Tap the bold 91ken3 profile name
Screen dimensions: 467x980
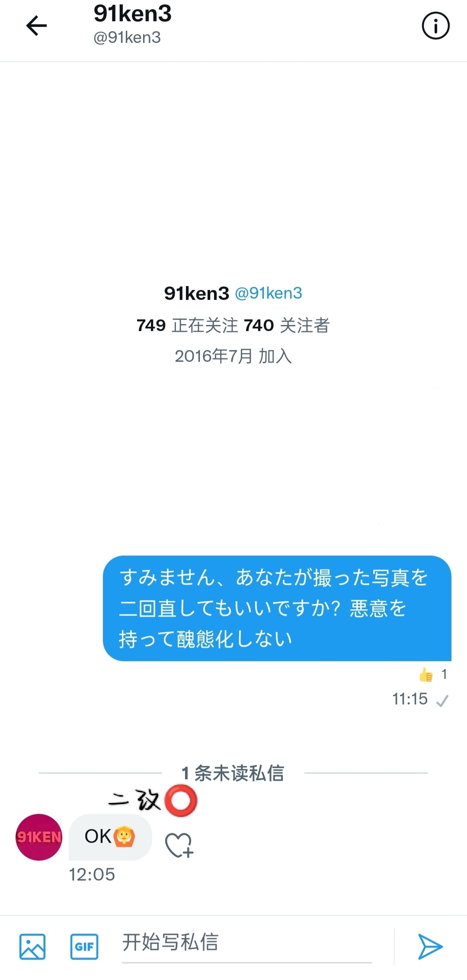(x=197, y=293)
